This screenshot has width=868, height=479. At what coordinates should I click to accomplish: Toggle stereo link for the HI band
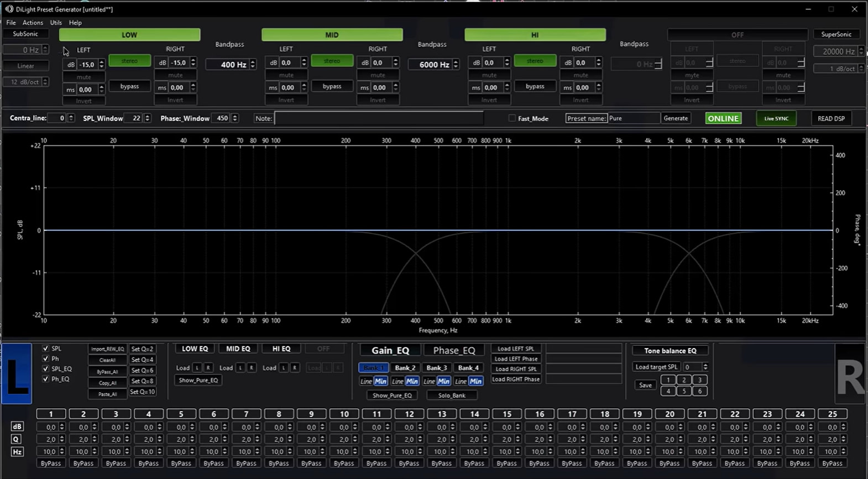coord(535,61)
